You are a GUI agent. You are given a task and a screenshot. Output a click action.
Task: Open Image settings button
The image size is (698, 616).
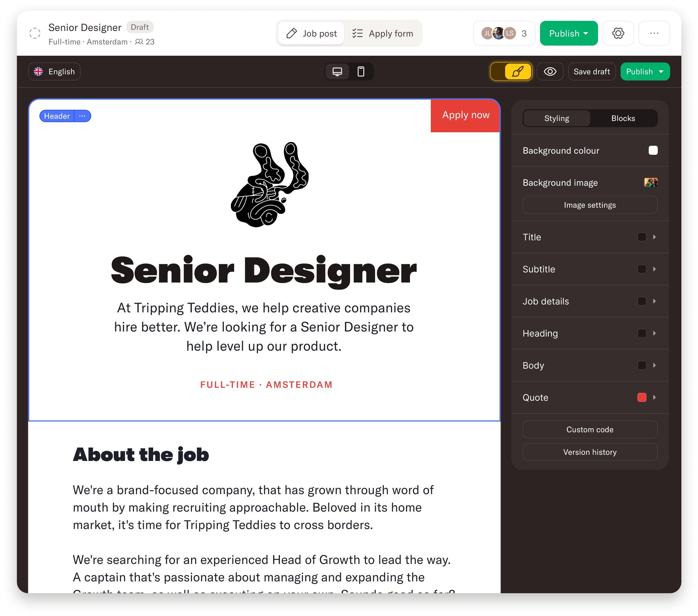(590, 205)
